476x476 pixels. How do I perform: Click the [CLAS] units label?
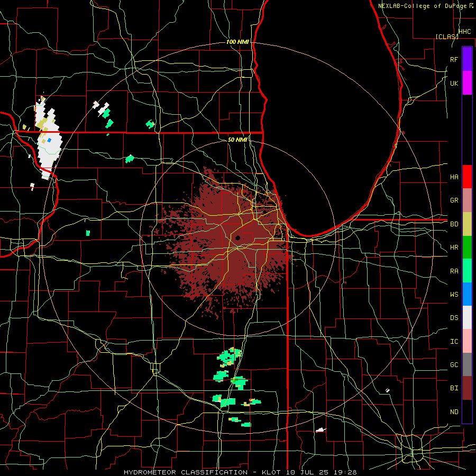pyautogui.click(x=446, y=36)
